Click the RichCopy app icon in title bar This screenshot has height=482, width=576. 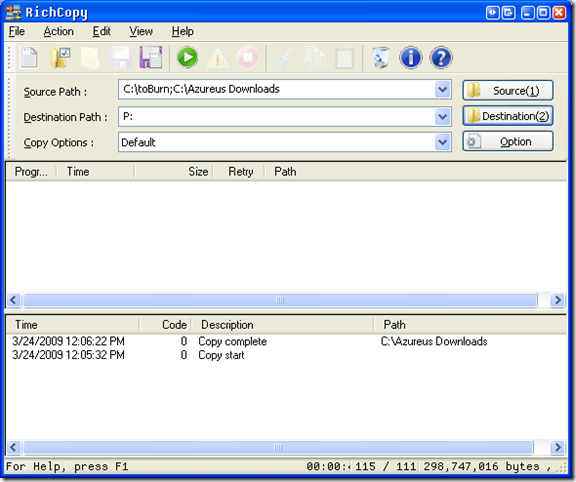tap(14, 12)
